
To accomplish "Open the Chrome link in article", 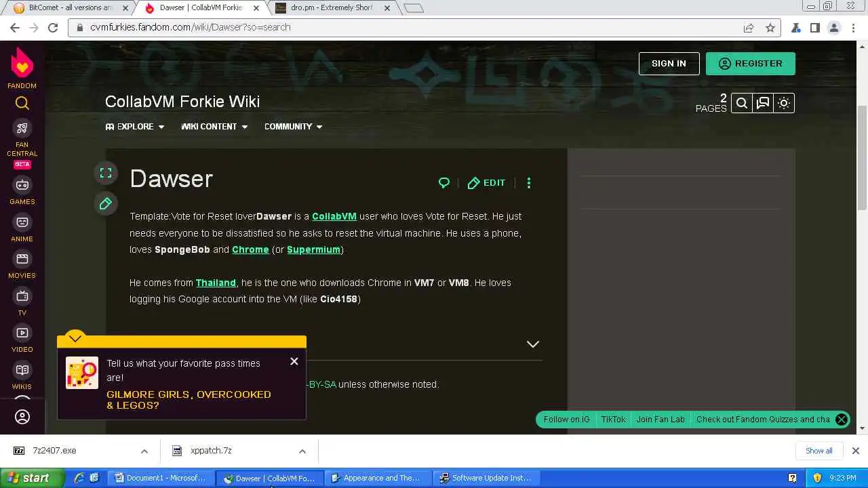I will tap(250, 249).
